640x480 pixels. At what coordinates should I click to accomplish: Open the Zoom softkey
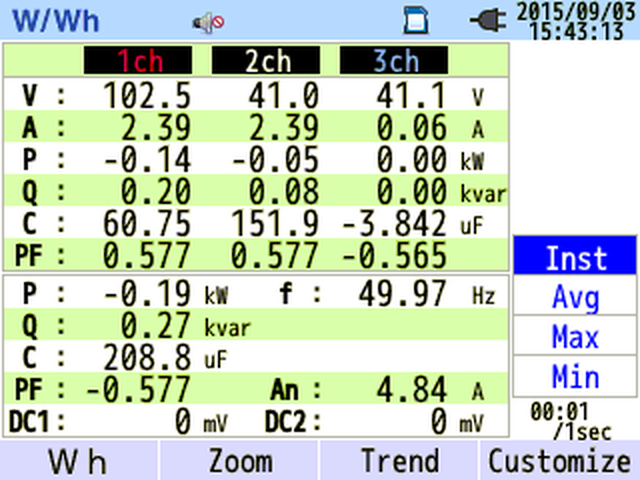[x=240, y=461]
